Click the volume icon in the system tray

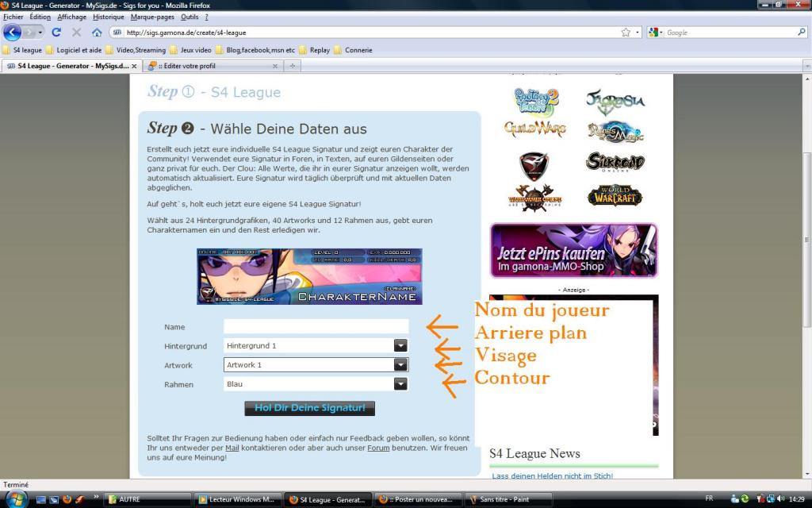coord(781,498)
